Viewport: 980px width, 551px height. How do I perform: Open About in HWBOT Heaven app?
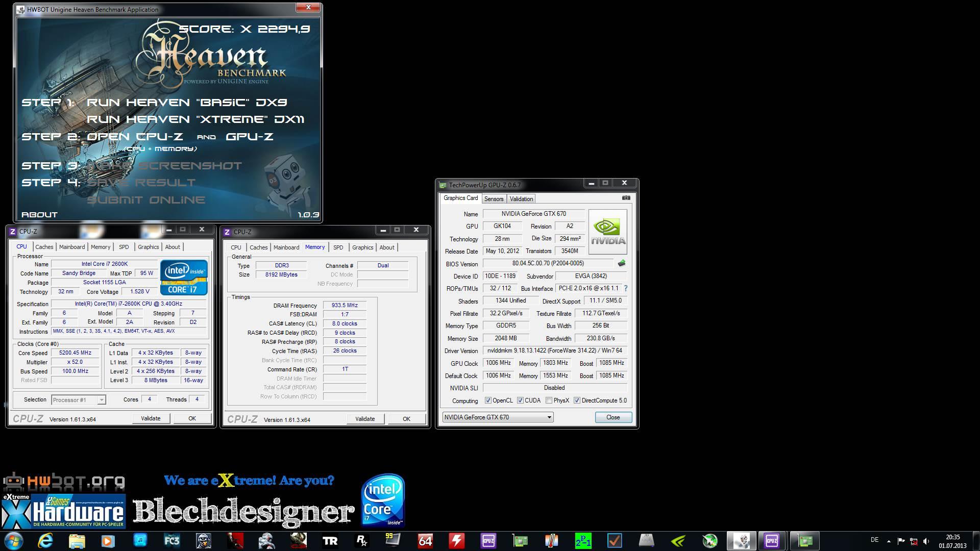[x=39, y=215]
